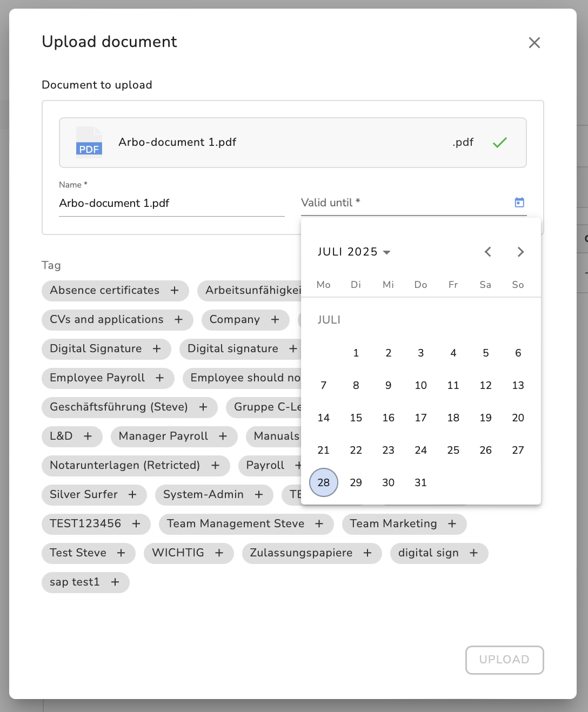
Task: Pick July 31 in the calendar
Action: (421, 482)
